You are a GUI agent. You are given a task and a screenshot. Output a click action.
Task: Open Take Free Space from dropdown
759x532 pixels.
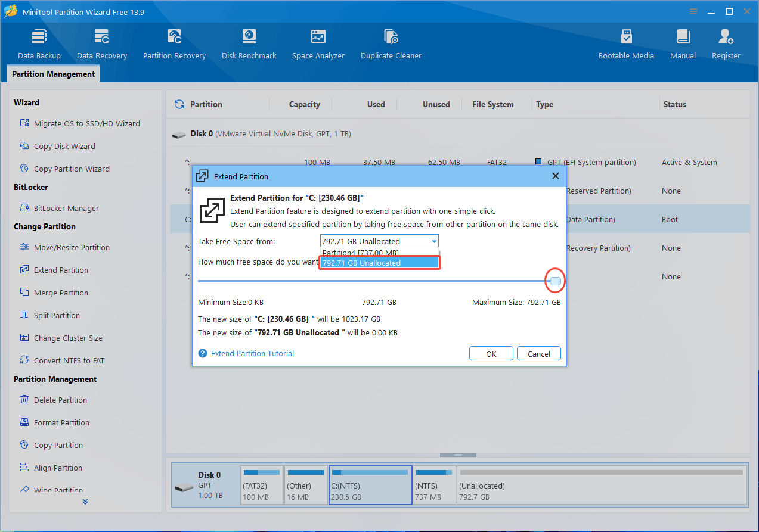pos(379,241)
